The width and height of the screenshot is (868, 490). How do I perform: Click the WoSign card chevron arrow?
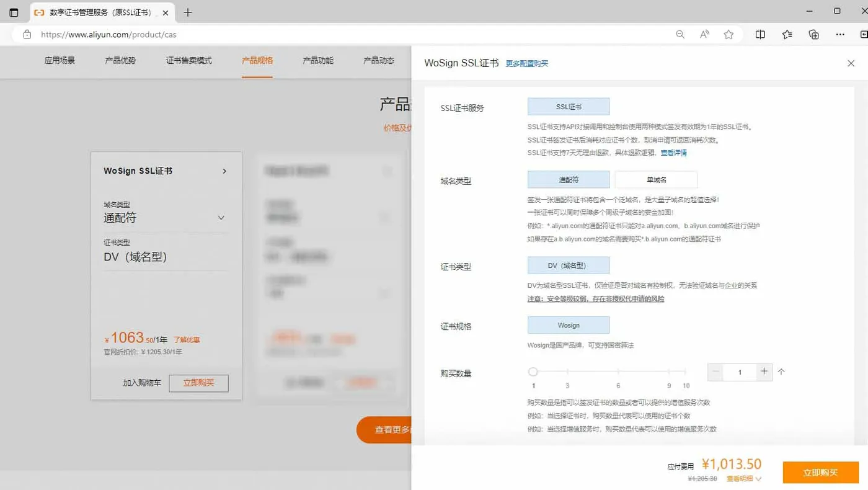[224, 171]
